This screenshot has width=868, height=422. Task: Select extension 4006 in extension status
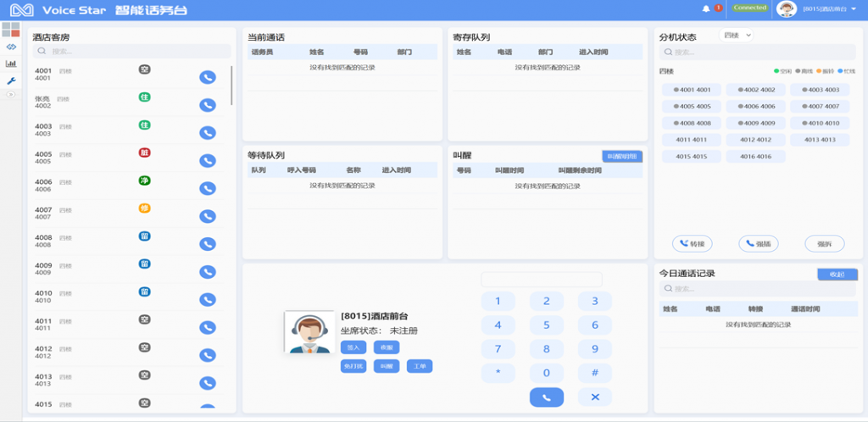tap(758, 107)
